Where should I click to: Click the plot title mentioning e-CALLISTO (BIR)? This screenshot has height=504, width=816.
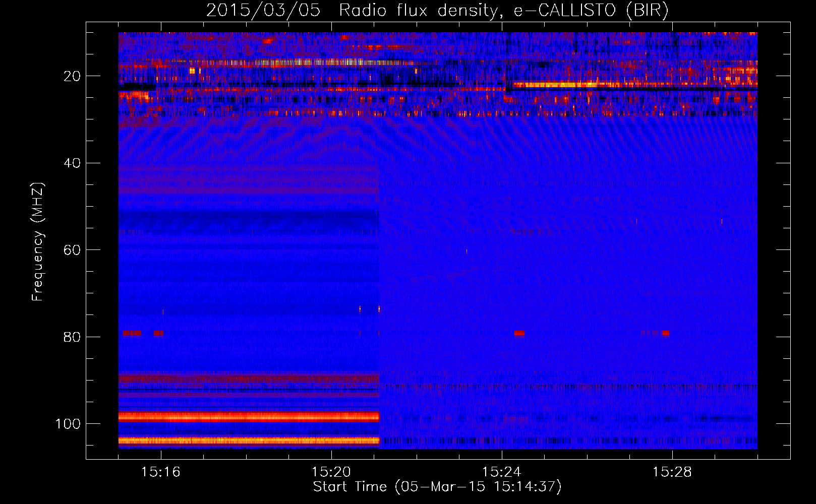point(437,10)
